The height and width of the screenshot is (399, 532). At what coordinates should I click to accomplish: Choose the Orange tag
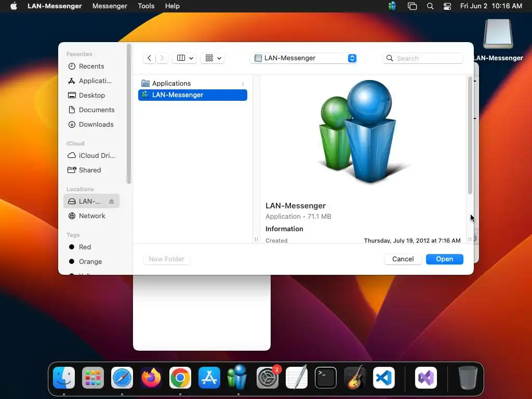91,262
